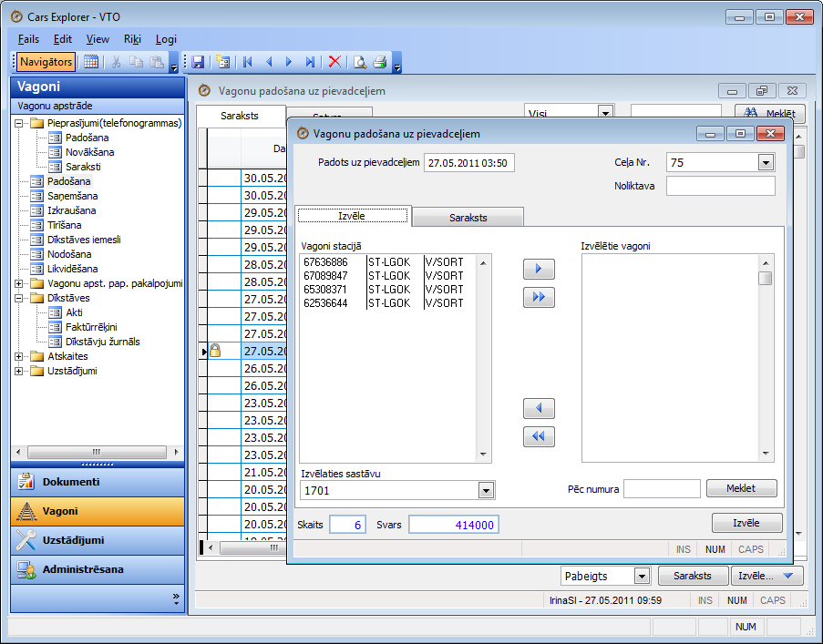Viewport: 823px width, 644px height.
Task: Click the printer icon in toolbar
Action: click(380, 62)
